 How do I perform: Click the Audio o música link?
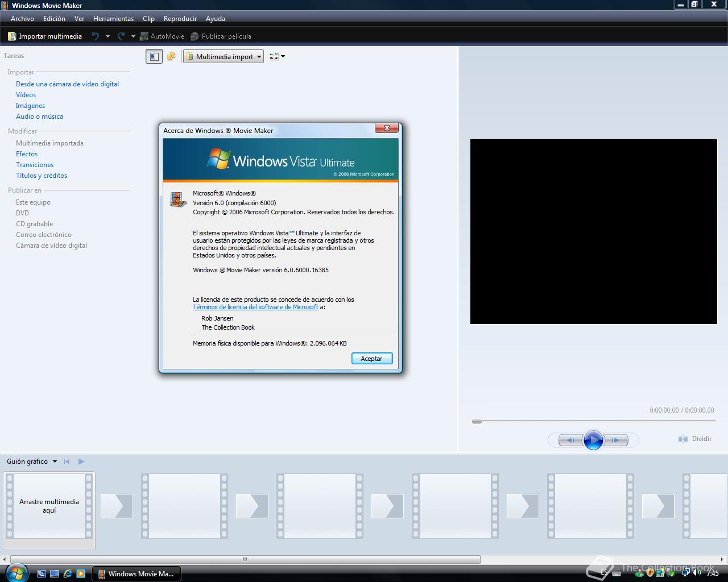click(x=39, y=116)
